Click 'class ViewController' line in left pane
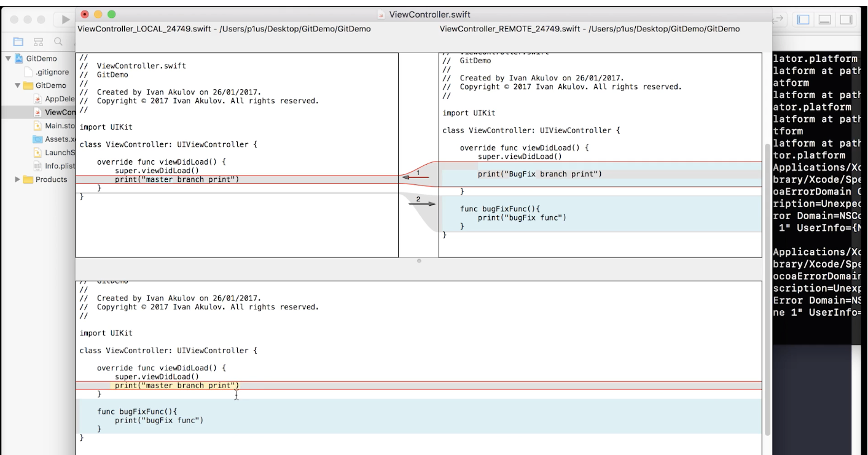This screenshot has height=455, width=868. click(x=168, y=144)
